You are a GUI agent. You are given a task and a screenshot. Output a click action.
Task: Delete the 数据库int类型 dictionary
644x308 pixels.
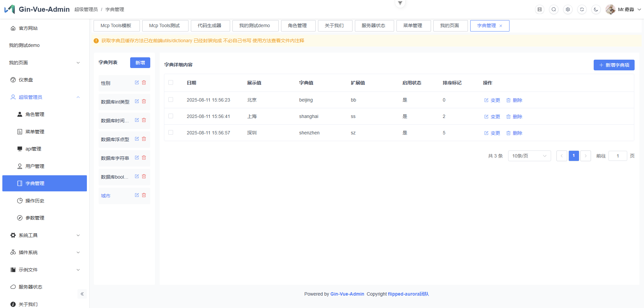(x=144, y=101)
